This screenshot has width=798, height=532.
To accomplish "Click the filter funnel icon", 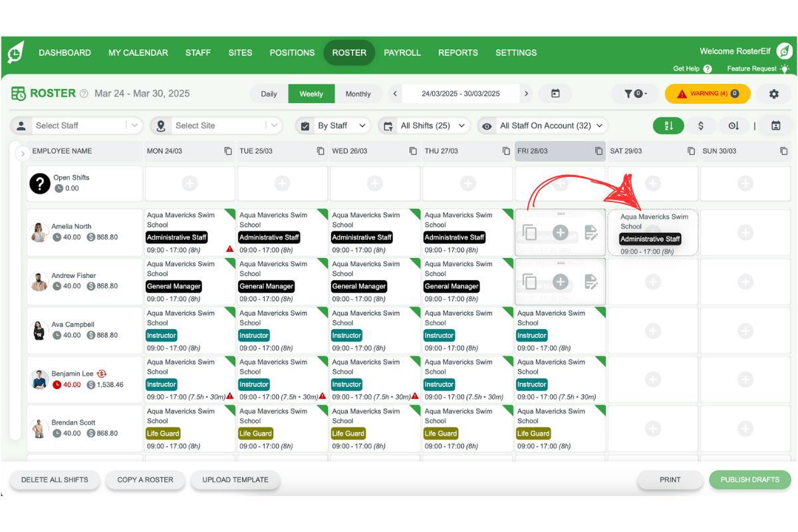I will tap(634, 94).
